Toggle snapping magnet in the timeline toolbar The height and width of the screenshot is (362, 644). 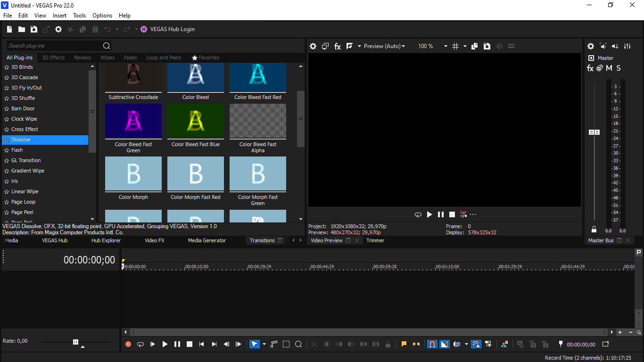[432, 344]
